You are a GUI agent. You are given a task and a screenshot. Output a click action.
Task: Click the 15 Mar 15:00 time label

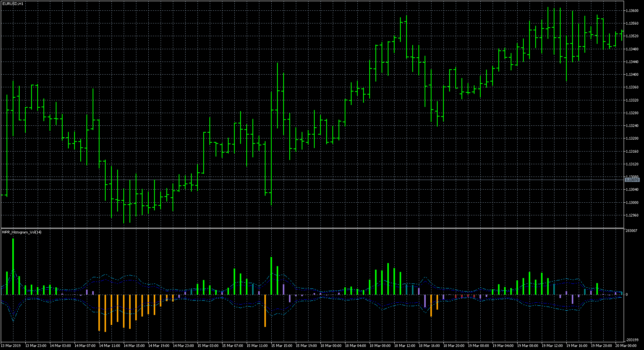pyautogui.click(x=282, y=346)
